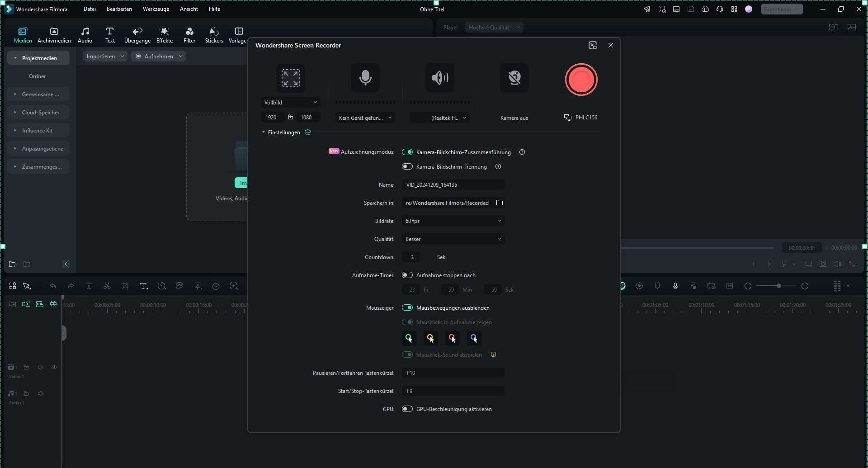Open the Realtek audio device dropdown
The image size is (868, 468).
pyautogui.click(x=439, y=118)
